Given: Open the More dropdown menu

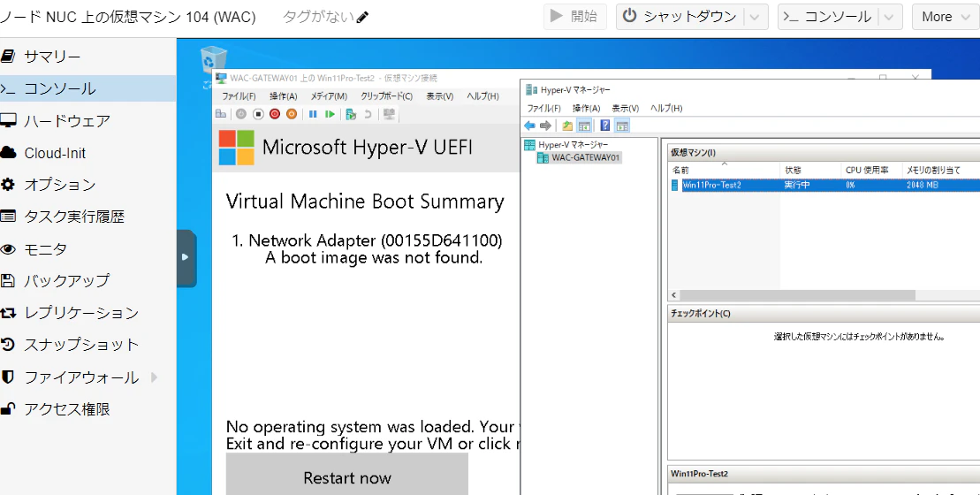Looking at the screenshot, I should 946,17.
